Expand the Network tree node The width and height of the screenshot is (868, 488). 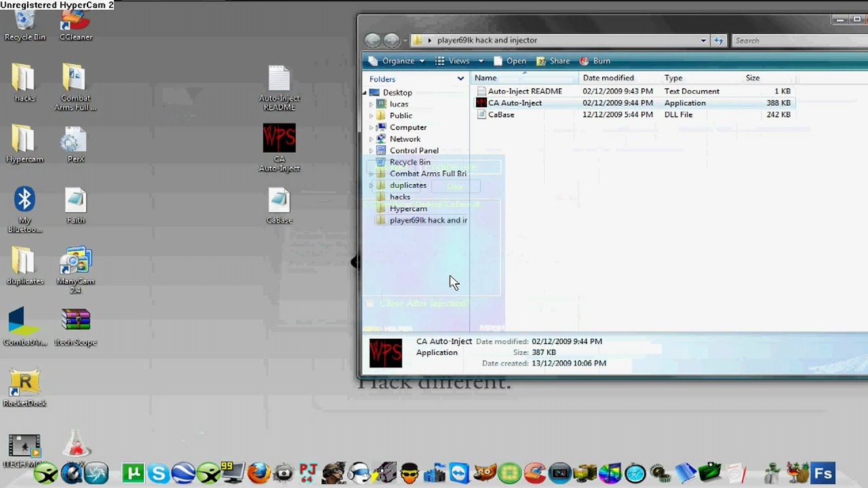pos(371,139)
